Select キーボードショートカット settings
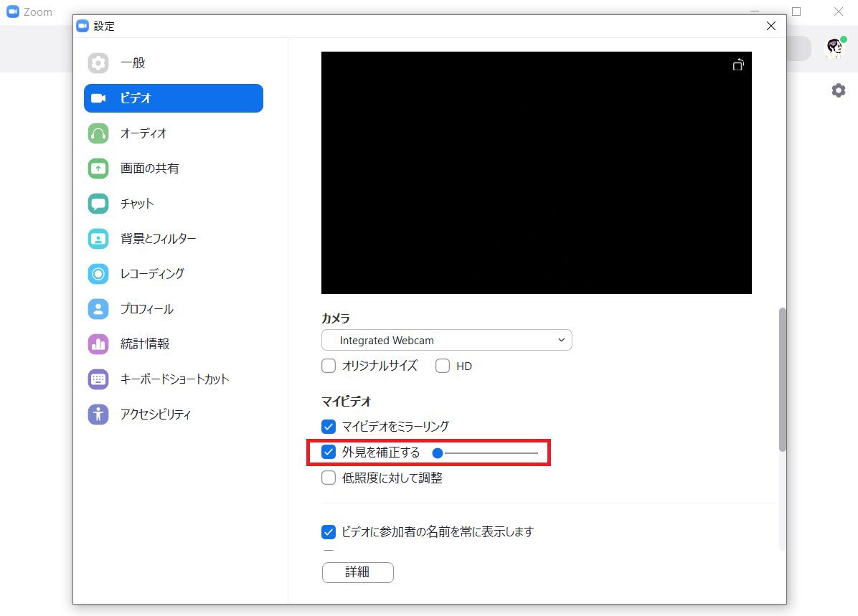Viewport: 858px width, 616px height. (x=98, y=379)
